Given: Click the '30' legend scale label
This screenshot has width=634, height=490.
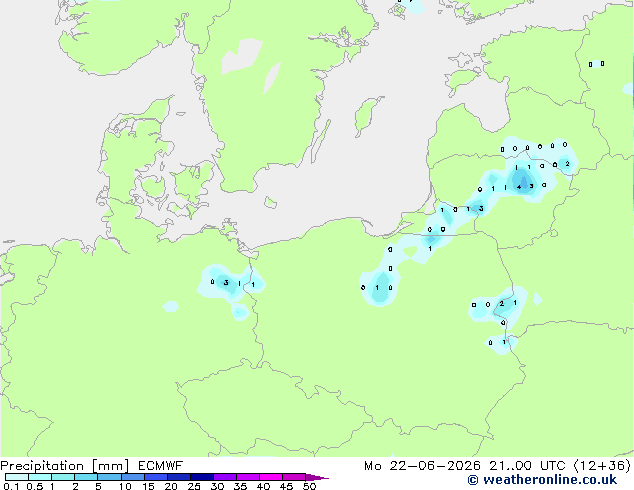Looking at the screenshot, I should click(217, 486).
